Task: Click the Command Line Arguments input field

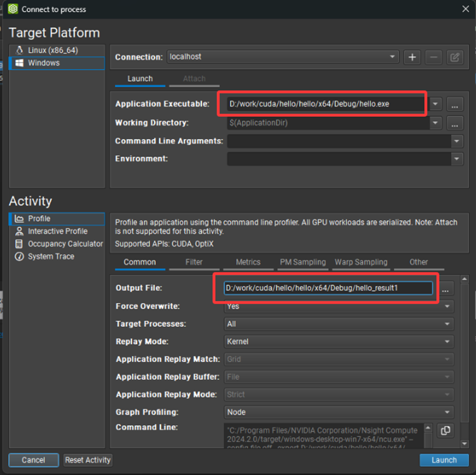Action: click(x=339, y=141)
